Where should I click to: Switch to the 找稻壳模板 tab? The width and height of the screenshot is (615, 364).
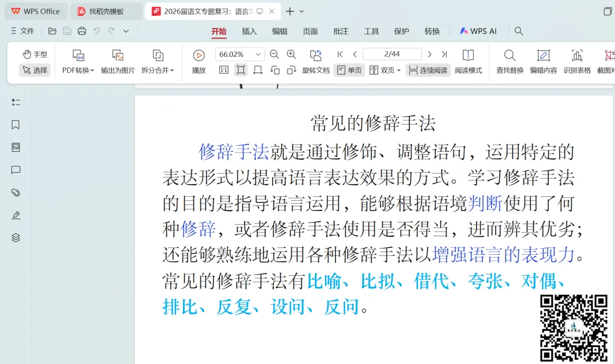click(x=106, y=11)
